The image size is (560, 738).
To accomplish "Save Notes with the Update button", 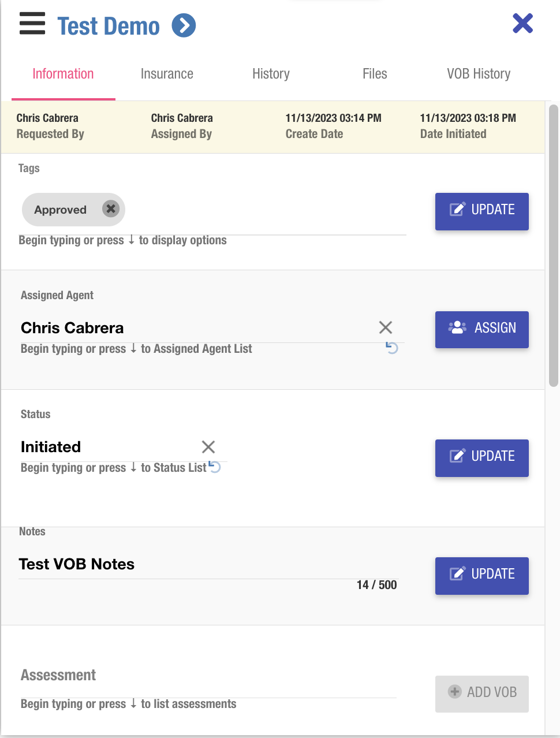I will (481, 575).
